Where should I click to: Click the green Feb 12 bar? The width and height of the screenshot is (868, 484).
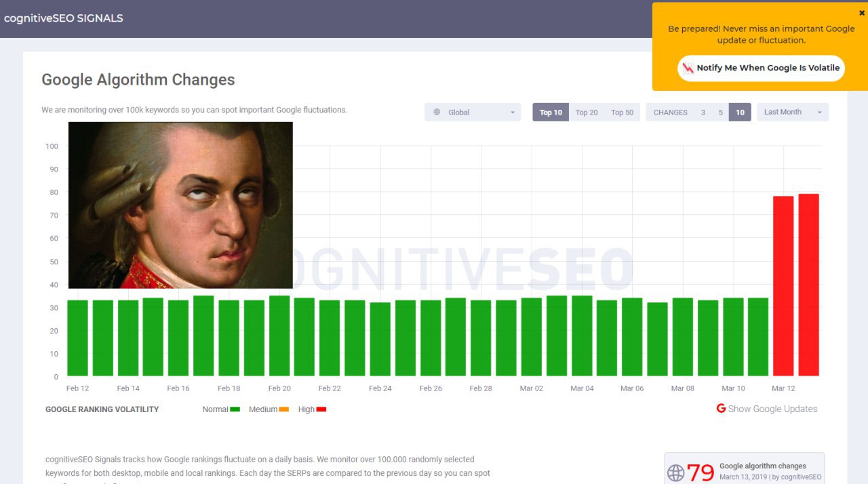coord(77,338)
